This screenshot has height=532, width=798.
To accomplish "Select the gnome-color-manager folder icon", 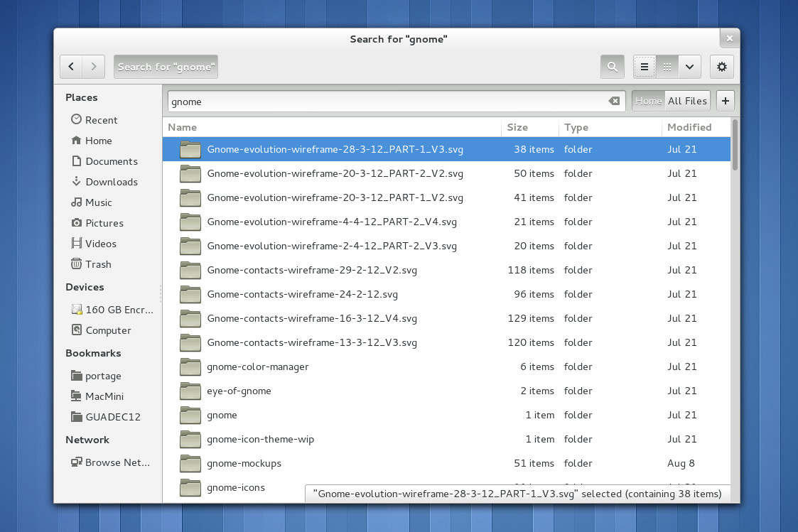I will coord(190,367).
